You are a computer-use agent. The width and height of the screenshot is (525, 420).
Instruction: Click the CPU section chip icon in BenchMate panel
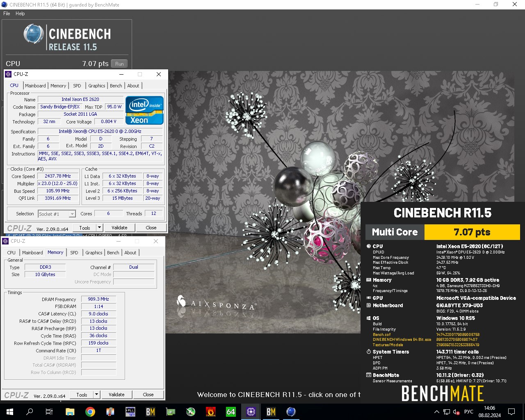tap(369, 247)
